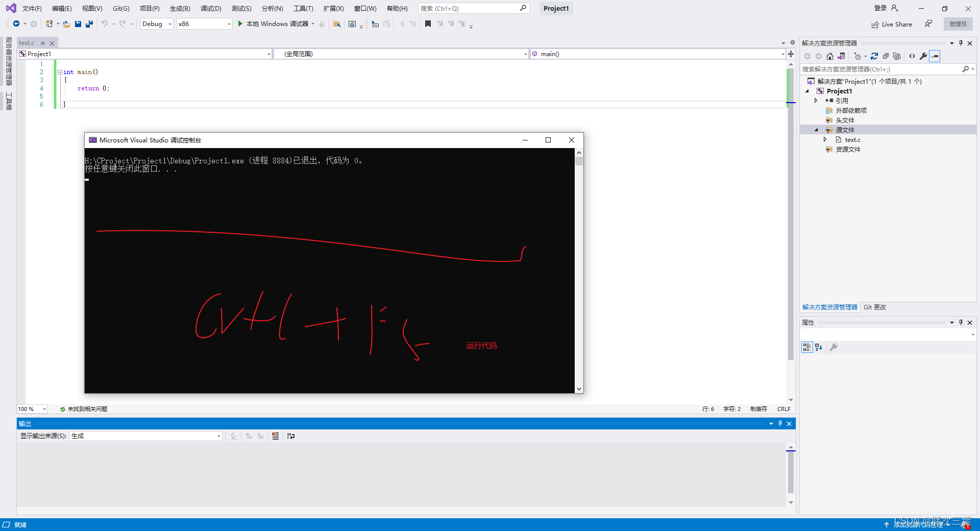This screenshot has width=980, height=531.
Task: Toggle the pin on the 属性 panel
Action: point(961,322)
